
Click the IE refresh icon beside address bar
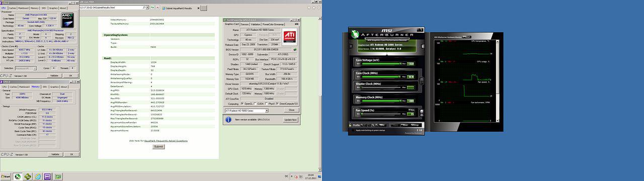click(152, 8)
